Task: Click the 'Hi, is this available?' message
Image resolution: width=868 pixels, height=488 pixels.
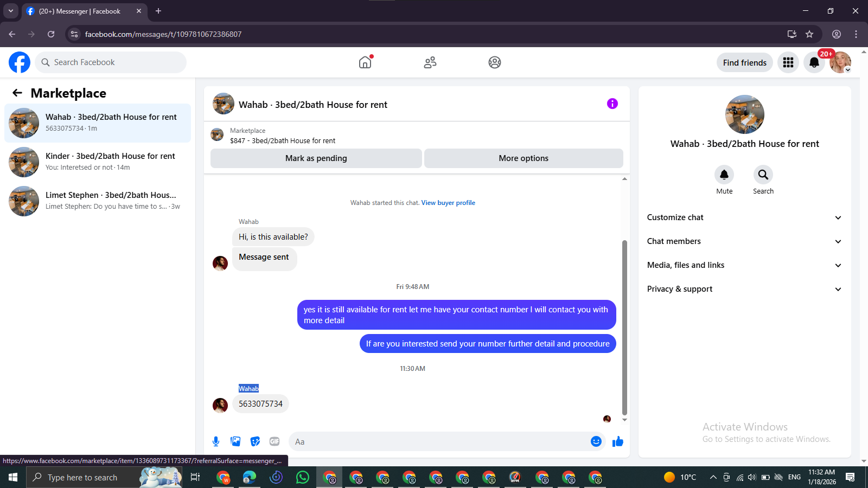Action: tap(273, 237)
